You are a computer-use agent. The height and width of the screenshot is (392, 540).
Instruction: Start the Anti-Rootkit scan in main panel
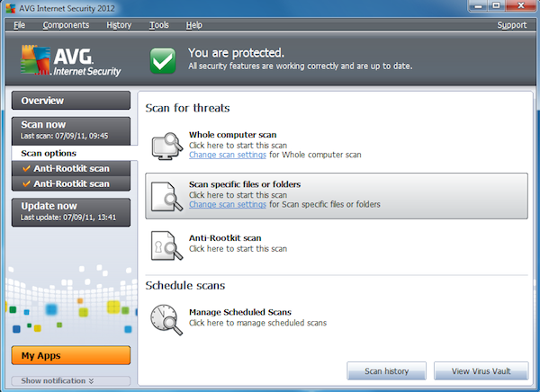pyautogui.click(x=225, y=238)
